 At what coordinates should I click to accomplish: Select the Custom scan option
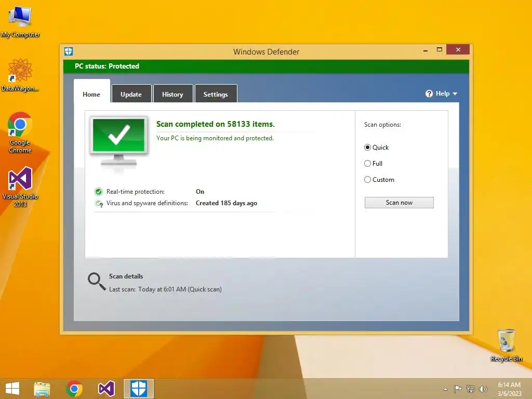point(379,179)
